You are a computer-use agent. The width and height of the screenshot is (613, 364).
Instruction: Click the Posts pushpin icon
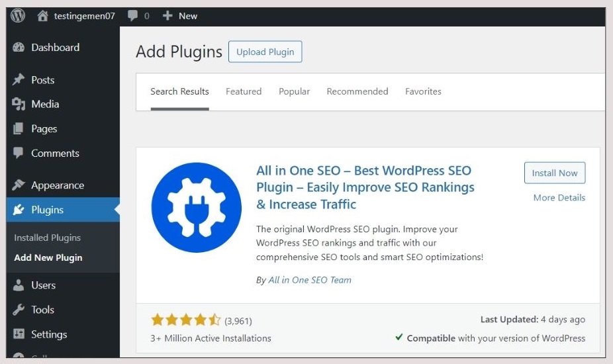19,80
